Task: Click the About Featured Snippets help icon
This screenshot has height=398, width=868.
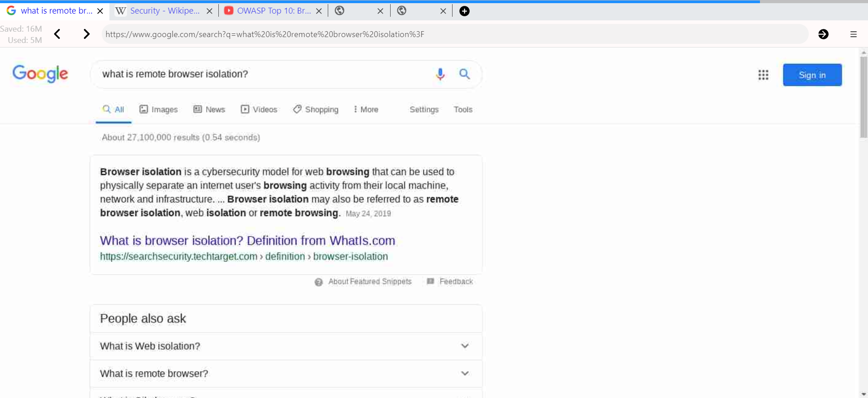Action: coord(319,282)
